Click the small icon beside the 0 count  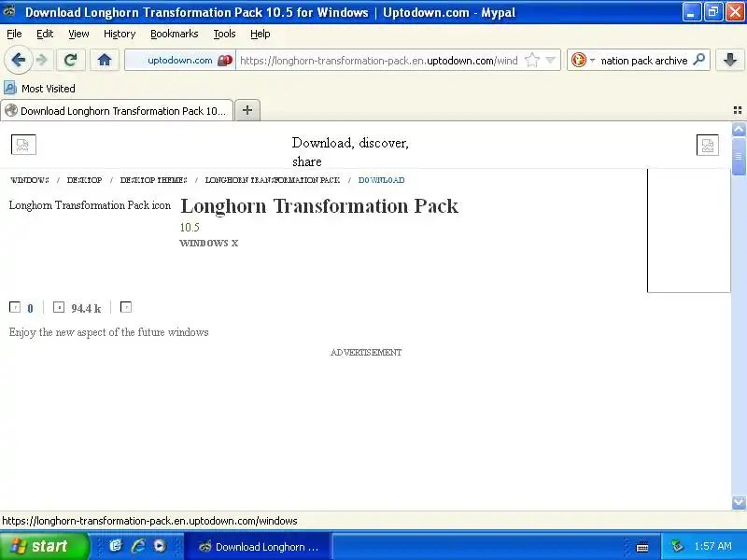click(15, 307)
